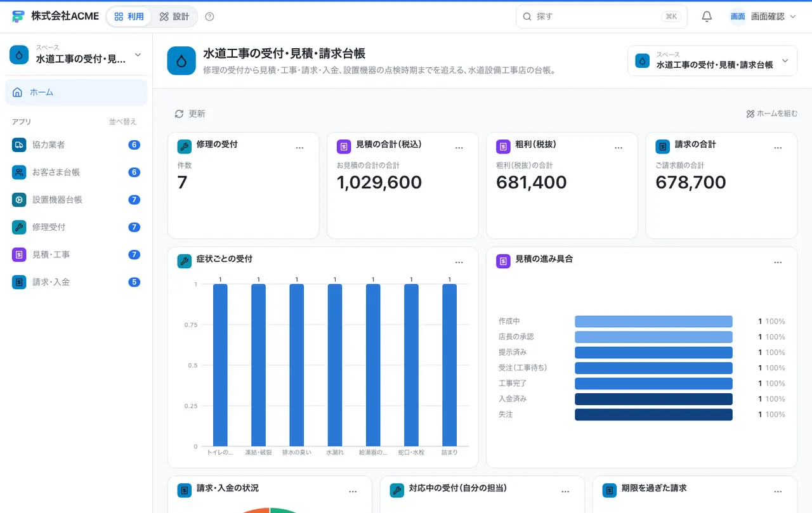
Task: Click the ホームを組む link
Action: tap(772, 114)
